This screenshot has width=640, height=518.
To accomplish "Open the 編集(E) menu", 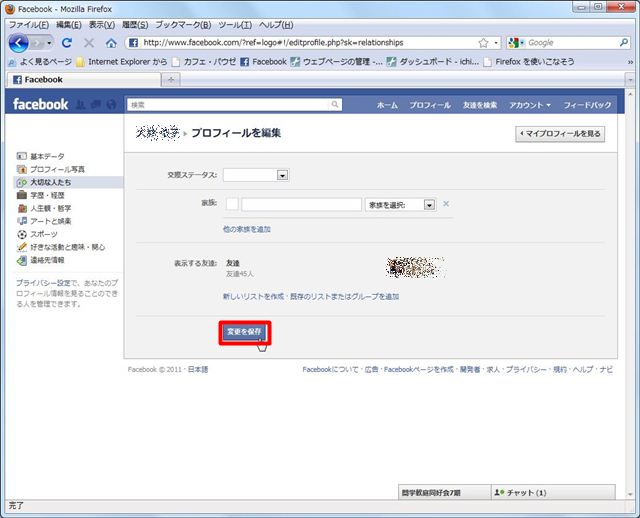I will pyautogui.click(x=69, y=25).
